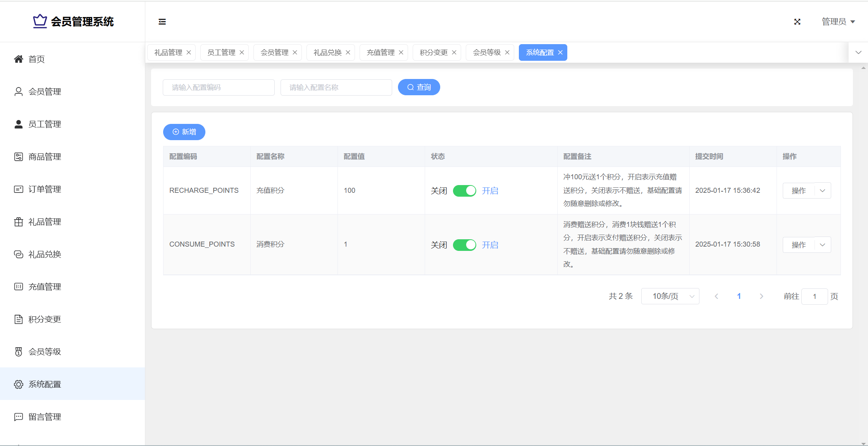Close the 积分变更 tab
Image resolution: width=868 pixels, height=446 pixels.
click(x=454, y=53)
